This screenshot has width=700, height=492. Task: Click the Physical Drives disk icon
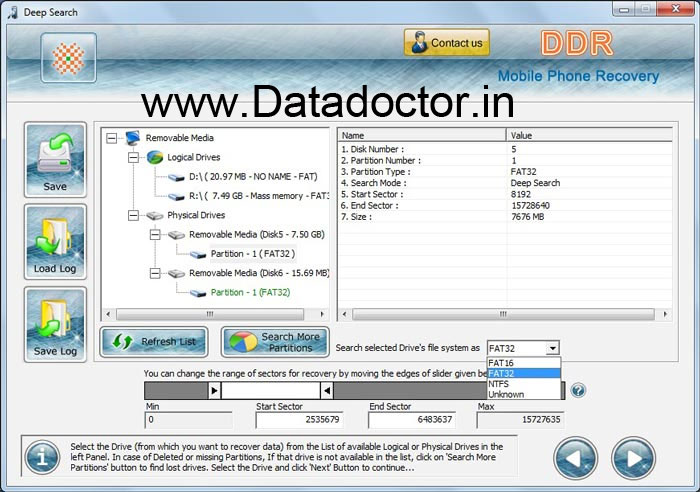coord(155,216)
